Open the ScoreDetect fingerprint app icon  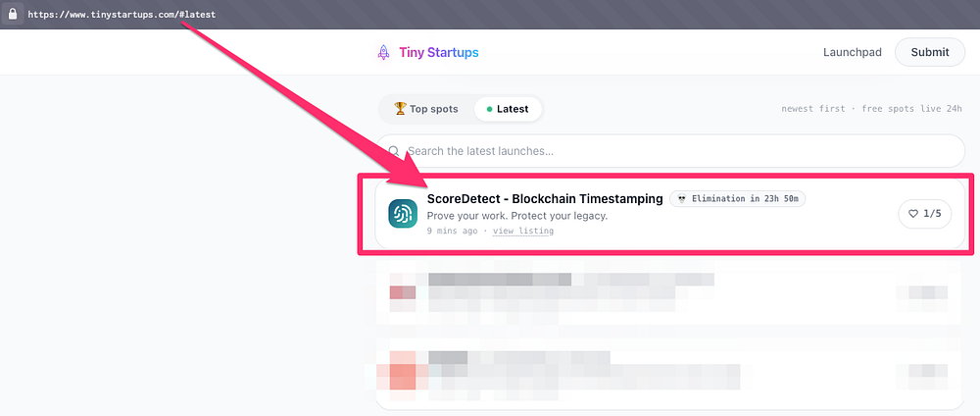pyautogui.click(x=403, y=214)
